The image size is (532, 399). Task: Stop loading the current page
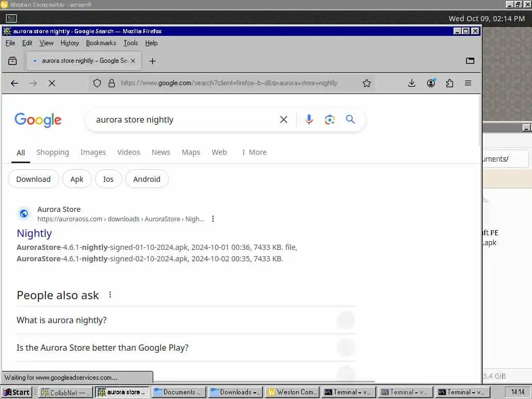pyautogui.click(x=51, y=83)
